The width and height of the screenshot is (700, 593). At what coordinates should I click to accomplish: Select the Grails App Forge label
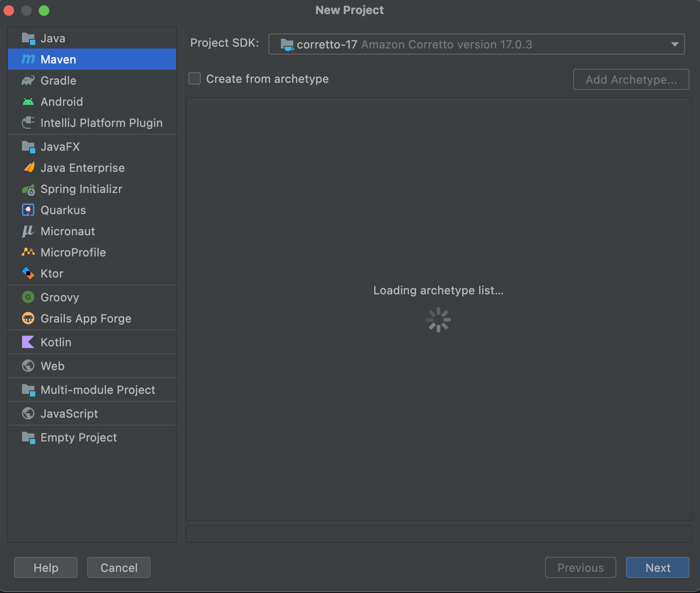(x=86, y=319)
